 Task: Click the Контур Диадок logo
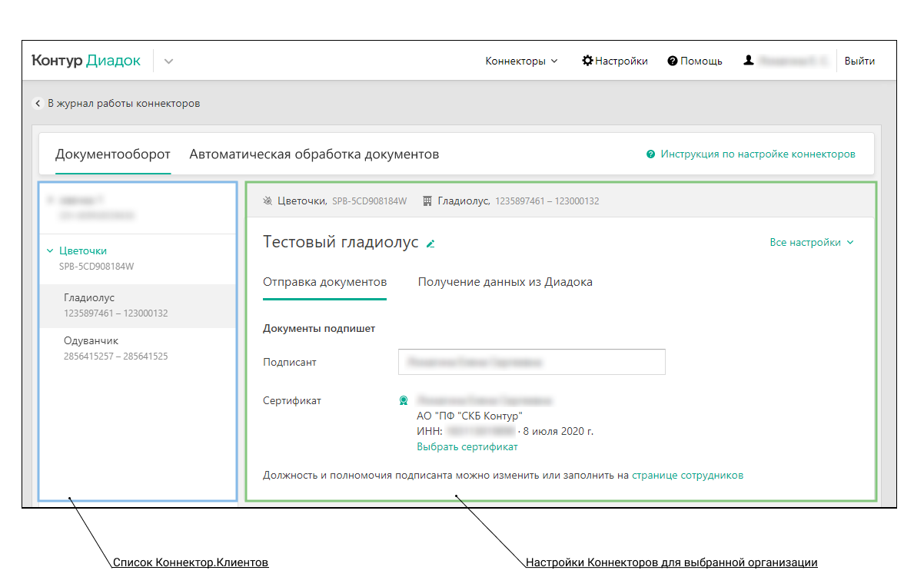click(86, 61)
